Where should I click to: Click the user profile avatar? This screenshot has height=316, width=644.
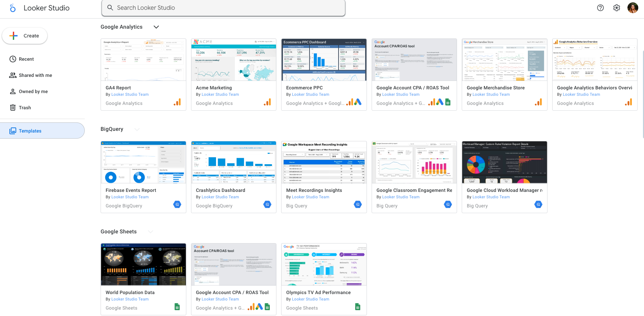click(x=633, y=8)
